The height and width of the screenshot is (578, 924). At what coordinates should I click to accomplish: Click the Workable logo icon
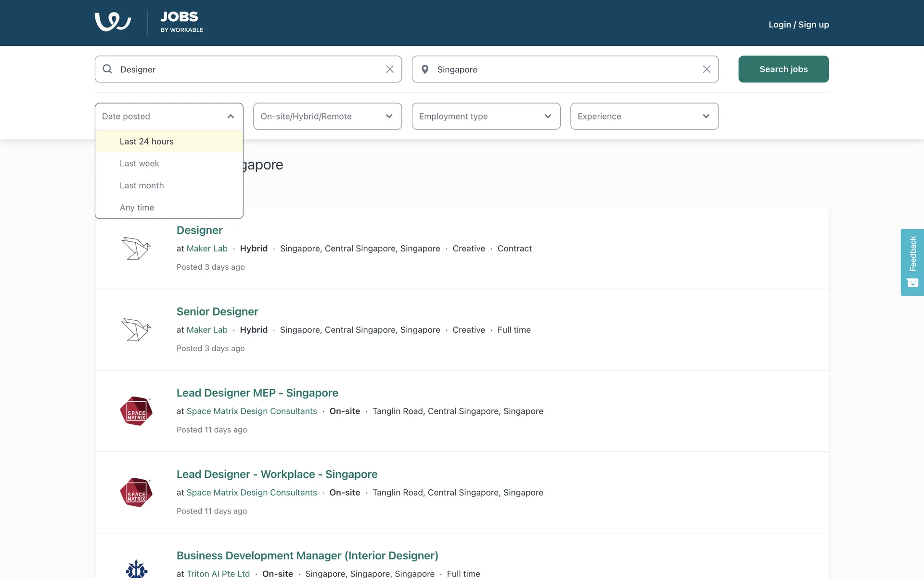tap(113, 22)
